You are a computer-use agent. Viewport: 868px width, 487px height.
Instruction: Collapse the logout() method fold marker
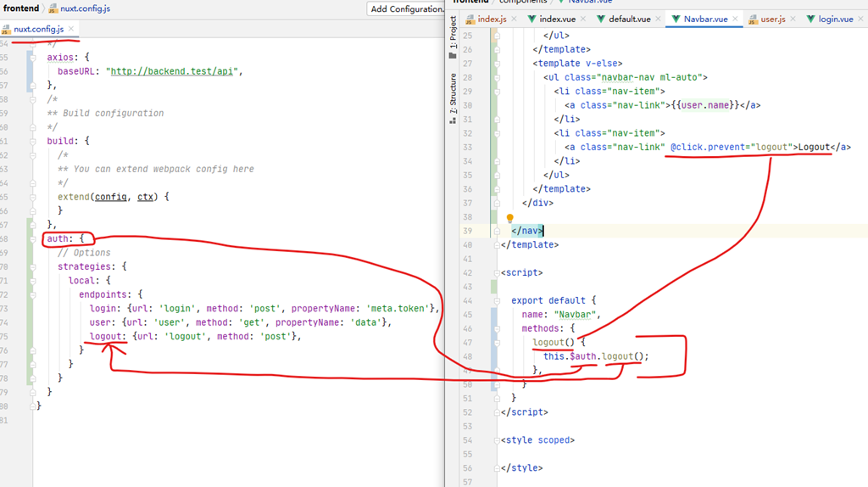point(497,343)
